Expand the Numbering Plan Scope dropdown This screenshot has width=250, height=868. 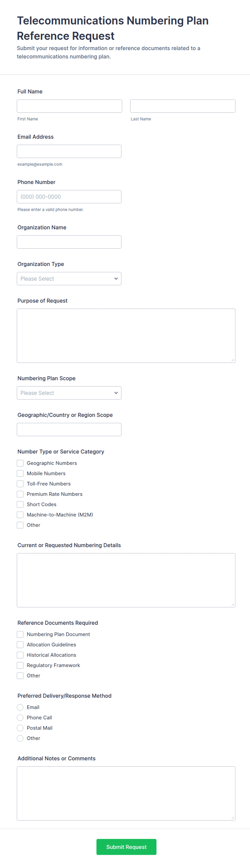point(69,393)
